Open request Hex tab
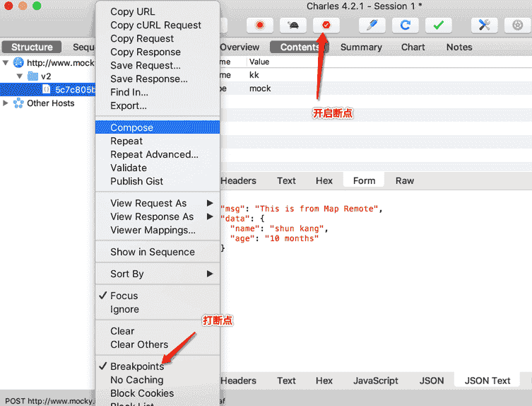The width and height of the screenshot is (532, 406). 324,181
